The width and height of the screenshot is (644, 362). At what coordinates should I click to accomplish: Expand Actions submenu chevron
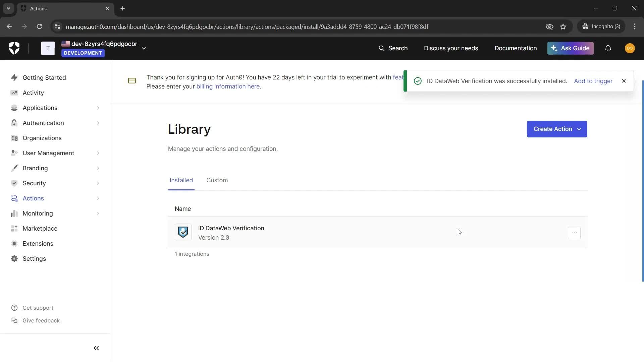coord(98,198)
